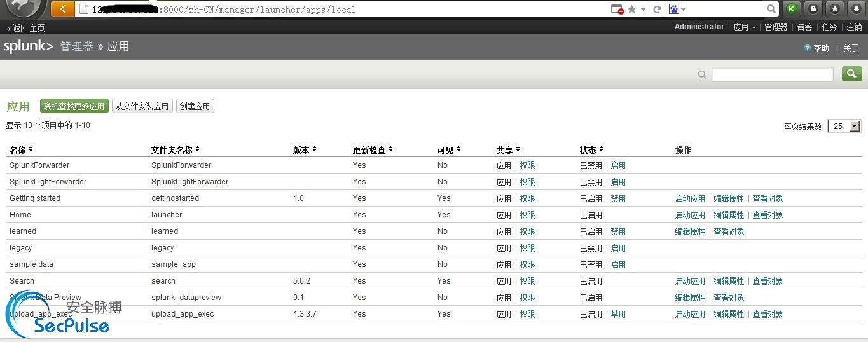Click the Baidu paw search engine icon
Image resolution: width=868 pixels, height=342 pixels.
pos(674,10)
